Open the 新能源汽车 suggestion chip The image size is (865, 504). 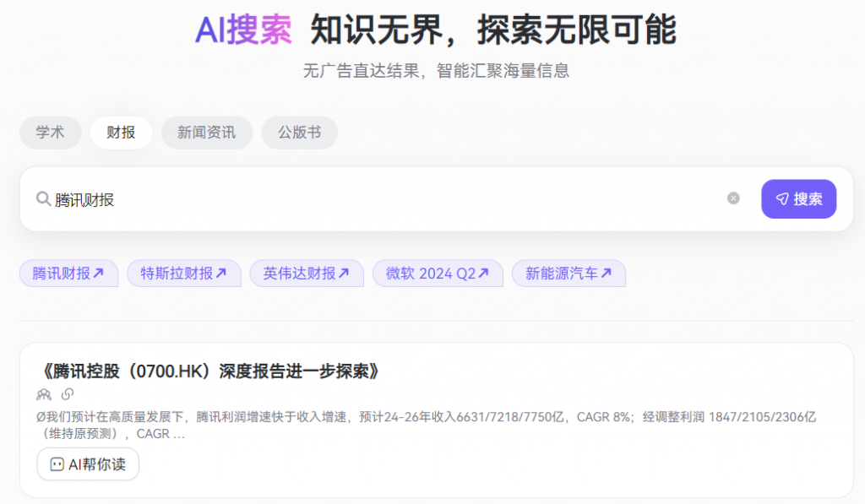pos(569,274)
